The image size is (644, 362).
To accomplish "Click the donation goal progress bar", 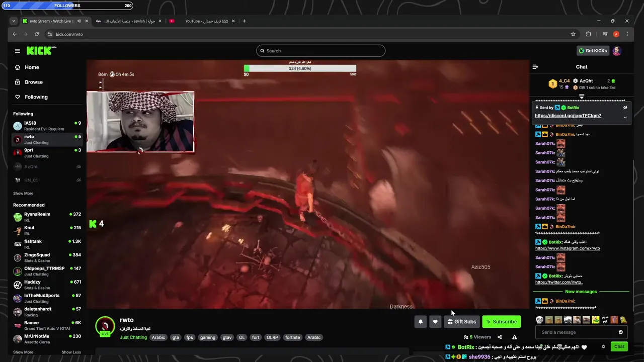I will [x=300, y=68].
